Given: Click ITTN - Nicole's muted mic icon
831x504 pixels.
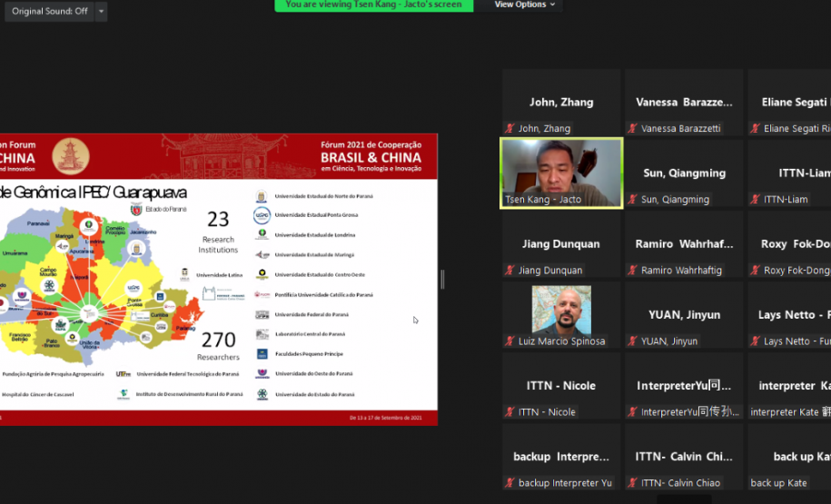Looking at the screenshot, I should point(510,412).
